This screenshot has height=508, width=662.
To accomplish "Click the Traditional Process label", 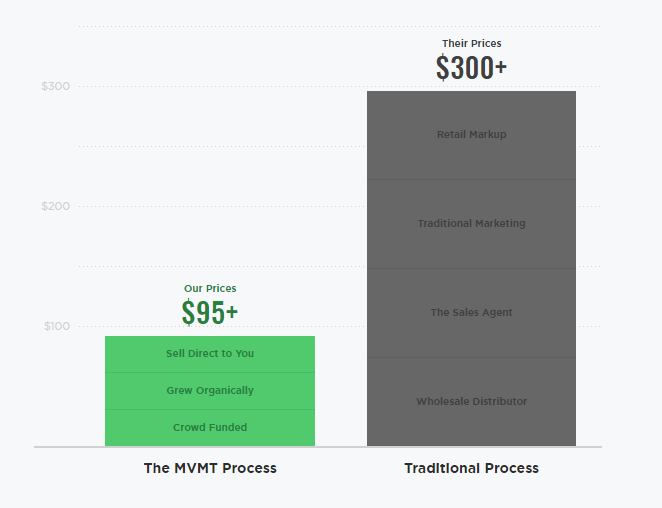I will pos(472,468).
